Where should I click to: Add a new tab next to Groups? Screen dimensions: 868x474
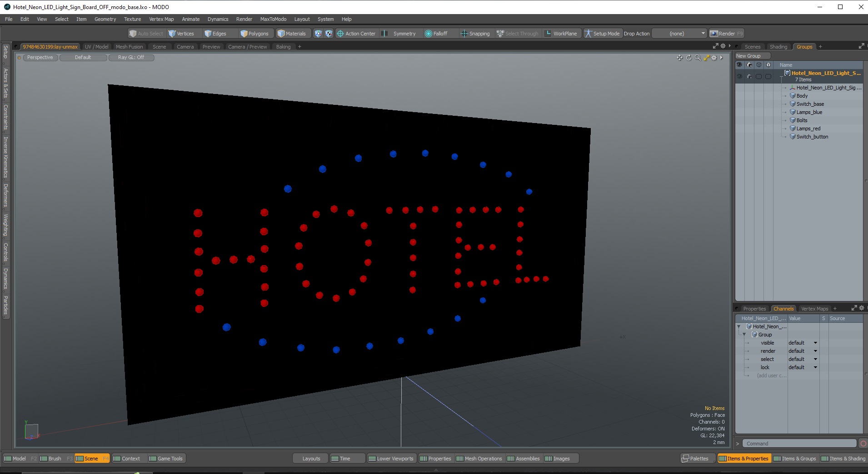[820, 47]
